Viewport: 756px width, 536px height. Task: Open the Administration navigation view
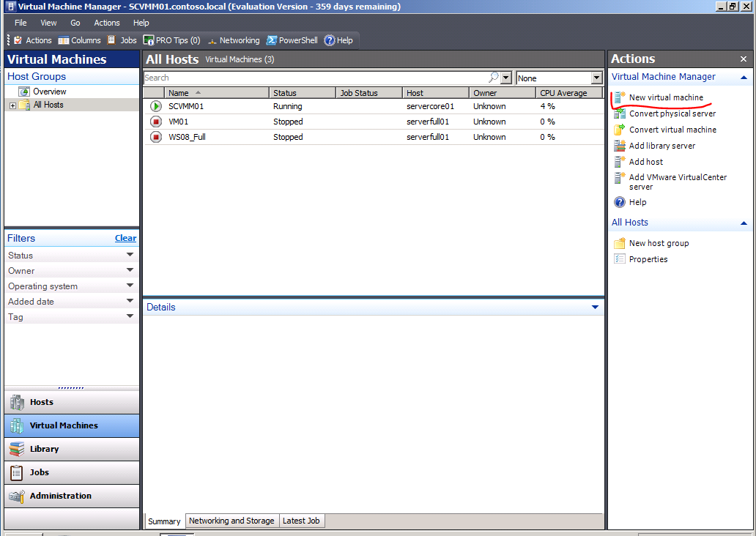72,496
